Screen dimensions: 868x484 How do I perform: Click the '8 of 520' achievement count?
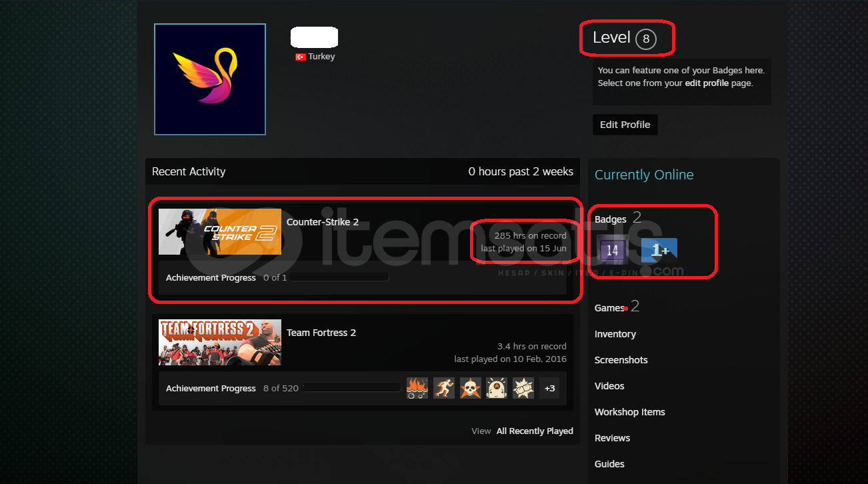tap(281, 388)
